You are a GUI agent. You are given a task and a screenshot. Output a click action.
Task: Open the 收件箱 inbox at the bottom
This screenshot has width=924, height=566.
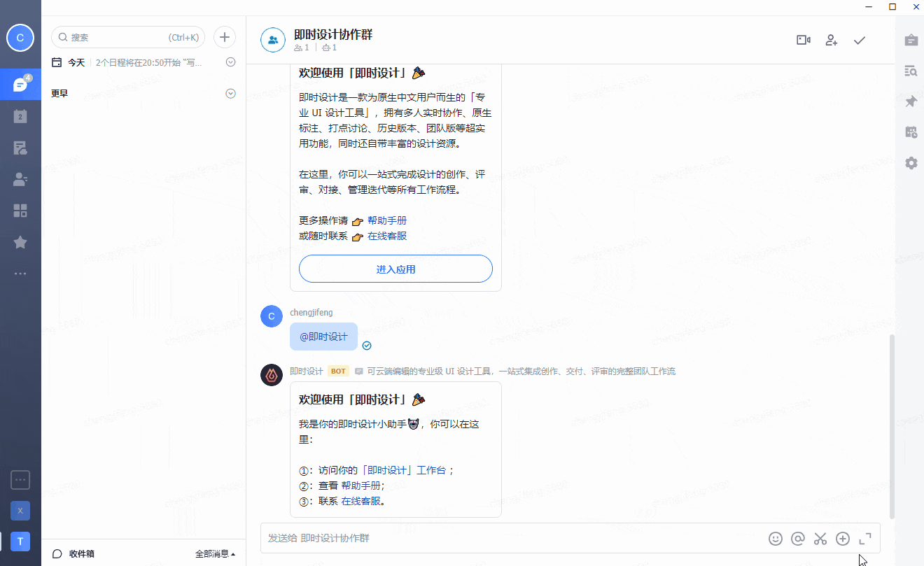(73, 553)
